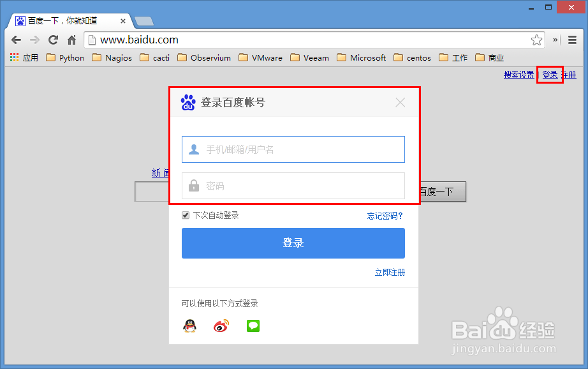Click the address bar showing www.baidu.com

pyautogui.click(x=314, y=40)
